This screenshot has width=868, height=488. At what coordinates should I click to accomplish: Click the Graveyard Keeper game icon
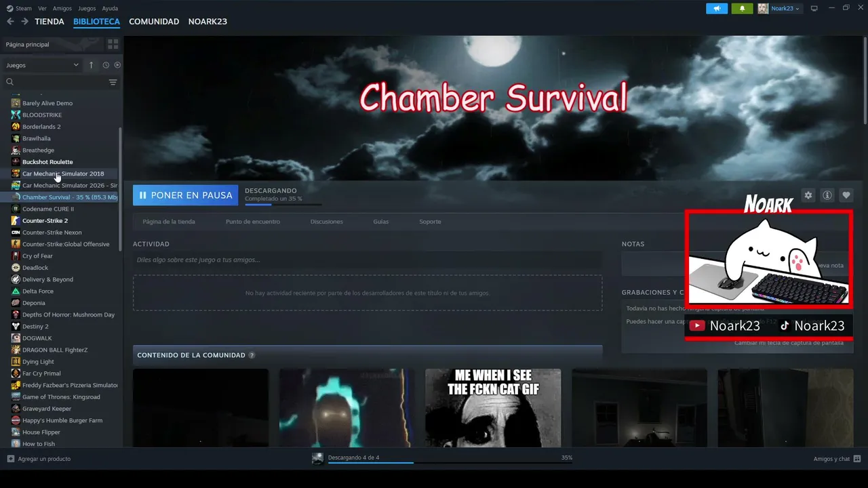coord(16,409)
